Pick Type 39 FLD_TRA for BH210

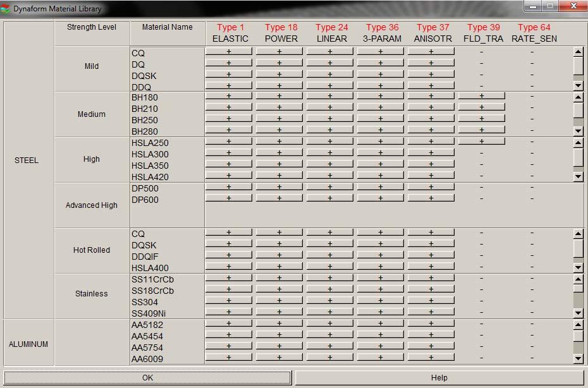click(482, 107)
